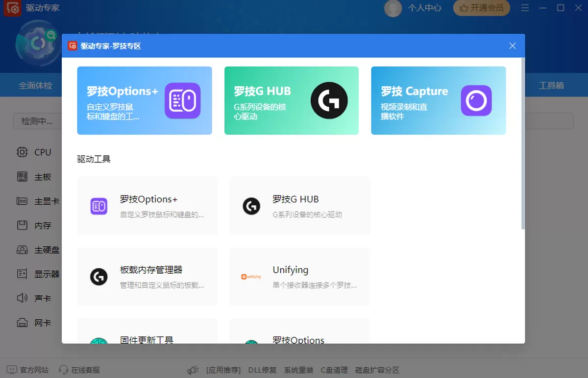Select 罗技Options+ in the driver tools list
Image resolution: width=588 pixels, height=378 pixels.
pyautogui.click(x=147, y=206)
